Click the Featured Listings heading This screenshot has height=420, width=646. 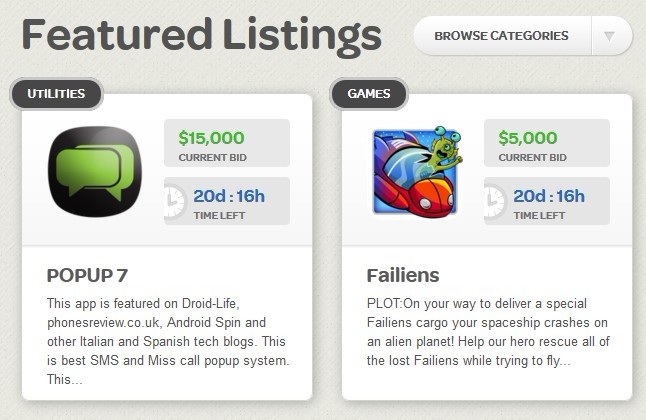coord(201,35)
